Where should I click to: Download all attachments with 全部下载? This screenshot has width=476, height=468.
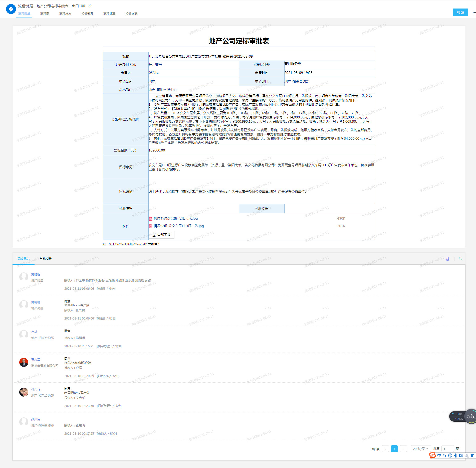[162, 235]
